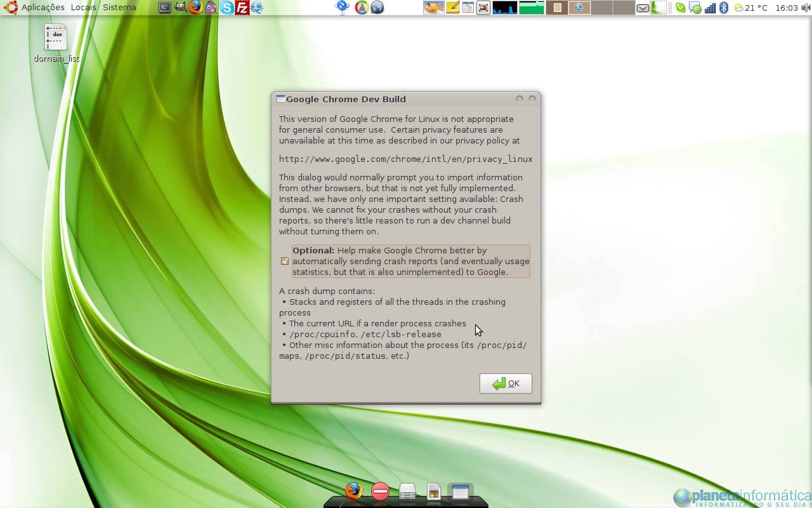Launch Firefox from the top panel
The image size is (812, 508).
pos(196,8)
